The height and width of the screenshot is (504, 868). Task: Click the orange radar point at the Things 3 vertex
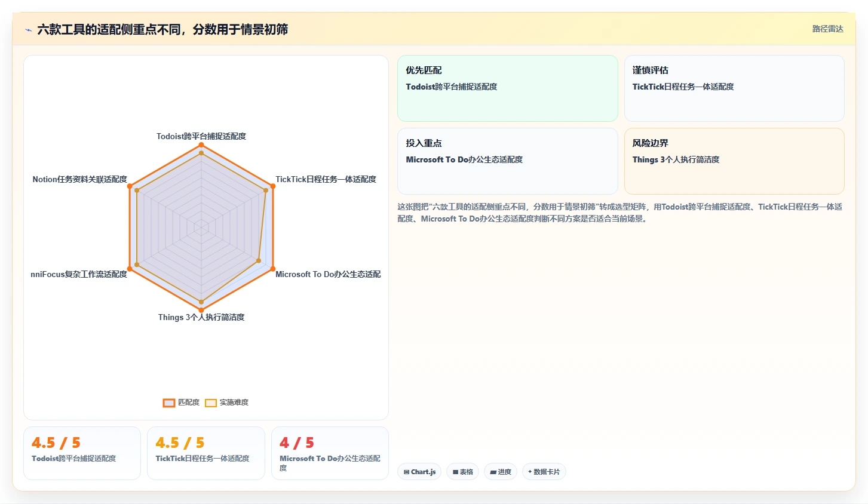tap(201, 310)
